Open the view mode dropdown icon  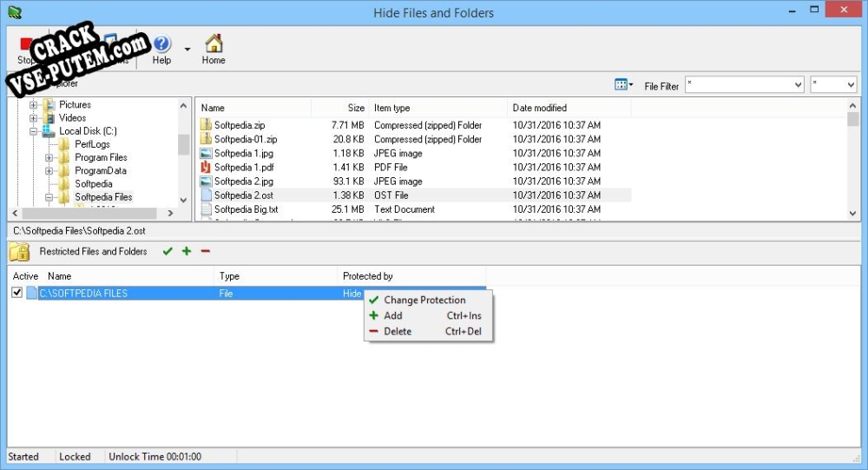tap(623, 85)
